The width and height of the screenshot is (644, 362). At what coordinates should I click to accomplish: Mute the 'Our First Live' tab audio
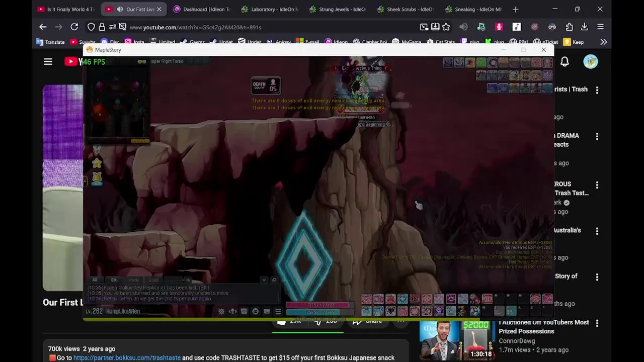pos(120,10)
